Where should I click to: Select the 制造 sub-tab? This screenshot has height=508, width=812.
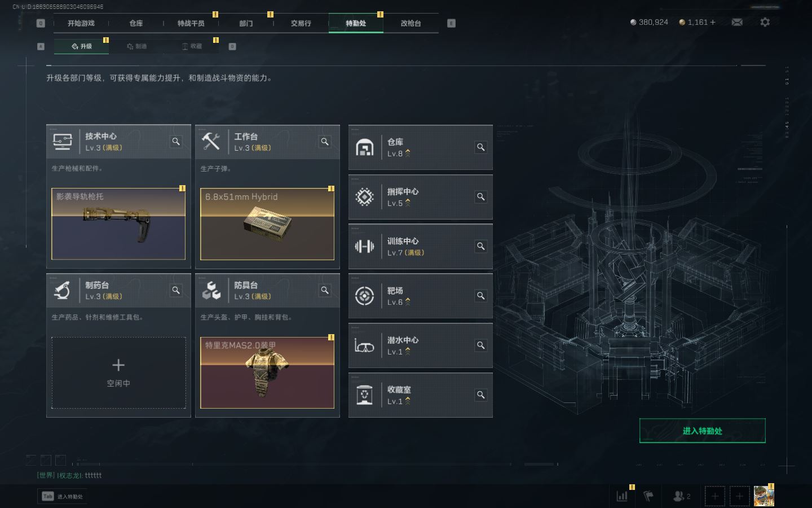[x=136, y=46]
